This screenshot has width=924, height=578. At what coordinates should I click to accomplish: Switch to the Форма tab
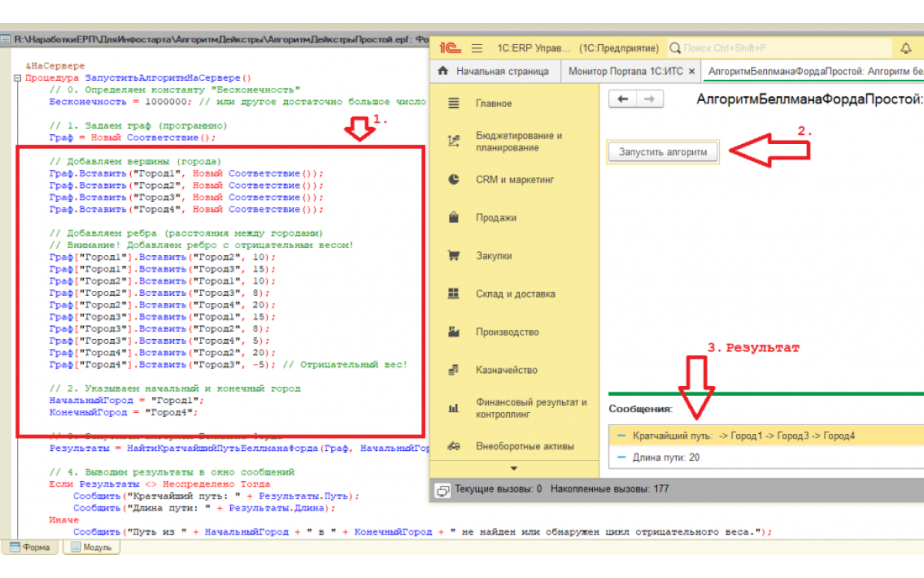click(31, 547)
